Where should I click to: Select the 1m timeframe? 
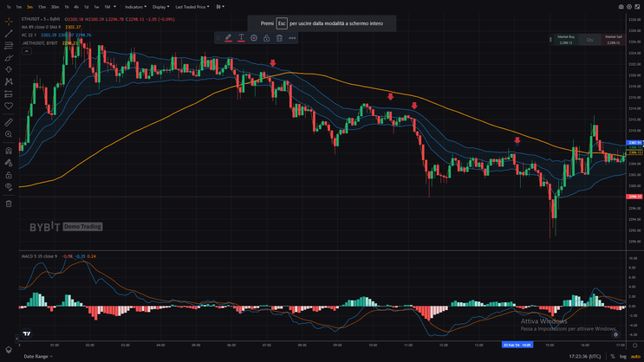19,7
